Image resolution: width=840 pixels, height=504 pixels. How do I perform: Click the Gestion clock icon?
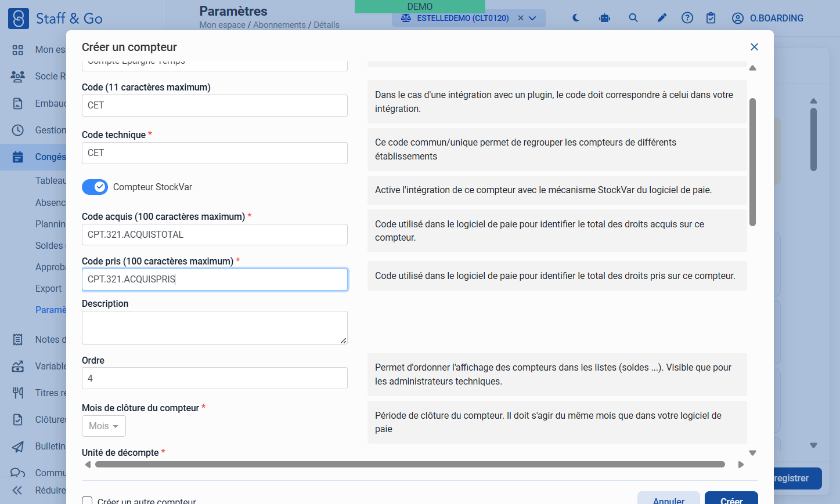pyautogui.click(x=18, y=130)
